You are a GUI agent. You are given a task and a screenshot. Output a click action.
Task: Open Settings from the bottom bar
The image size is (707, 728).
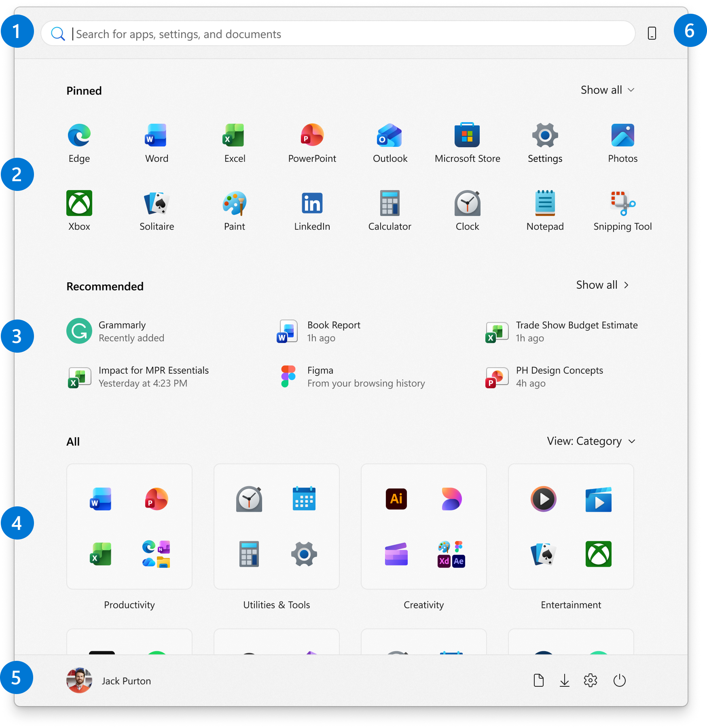(591, 681)
